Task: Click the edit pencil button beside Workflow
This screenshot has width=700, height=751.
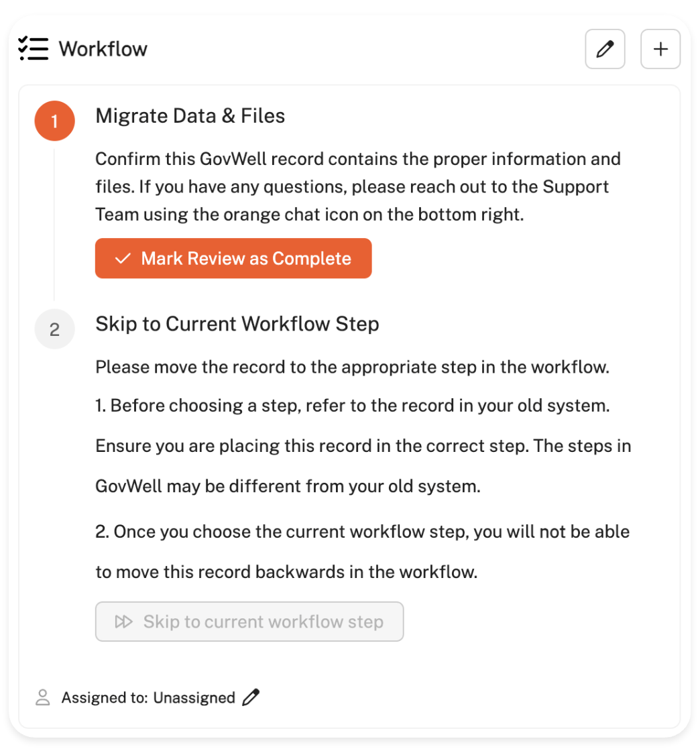Action: tap(605, 49)
